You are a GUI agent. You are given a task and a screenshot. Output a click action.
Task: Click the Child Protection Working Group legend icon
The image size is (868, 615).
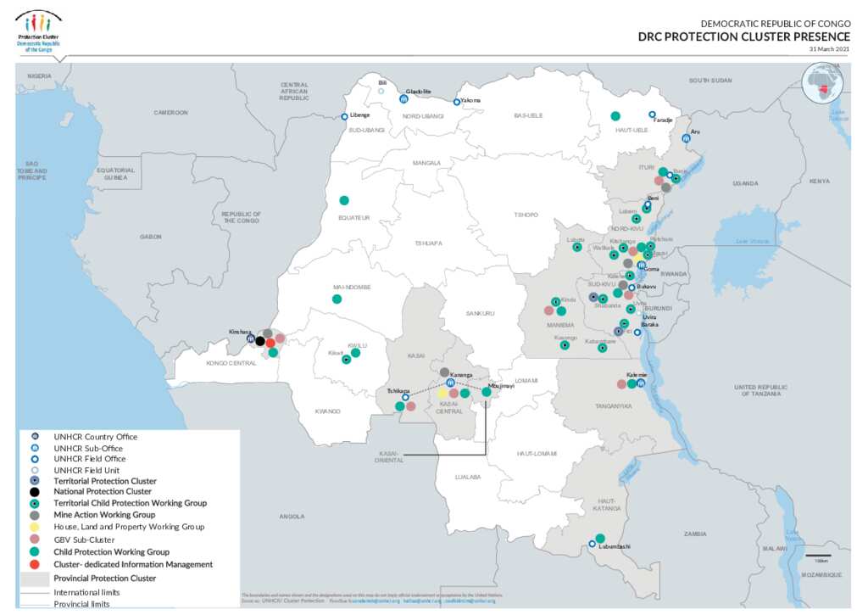coord(32,551)
